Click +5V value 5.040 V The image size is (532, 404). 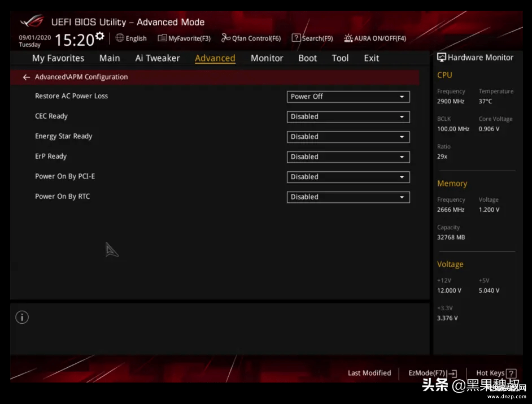[x=489, y=290]
